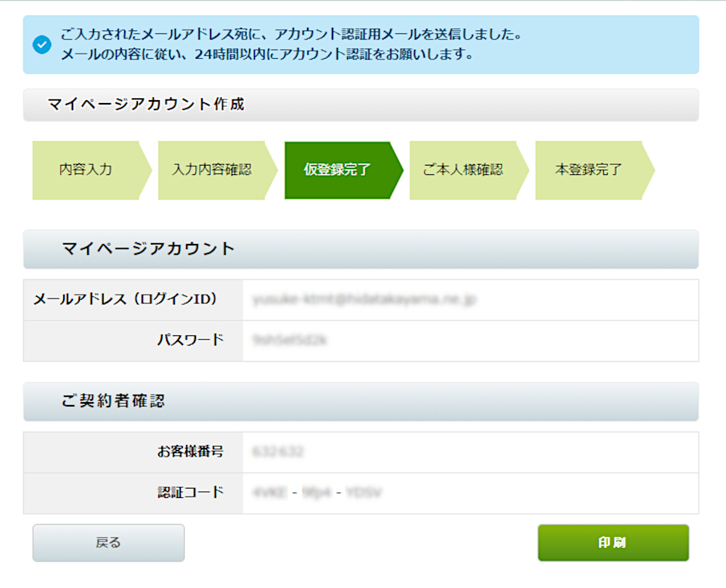The image size is (726, 588).
Task: Select the highlighted 仮登録完了 step
Action: point(338,171)
